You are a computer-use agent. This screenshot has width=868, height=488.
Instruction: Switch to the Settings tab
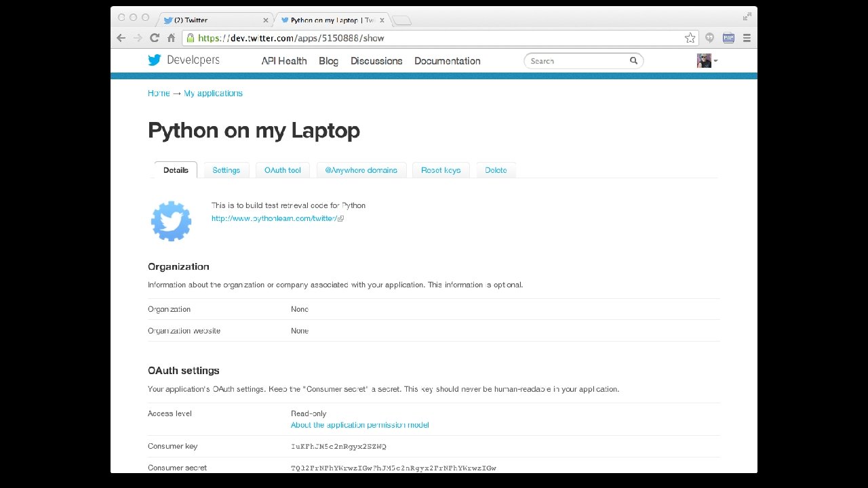(226, 170)
